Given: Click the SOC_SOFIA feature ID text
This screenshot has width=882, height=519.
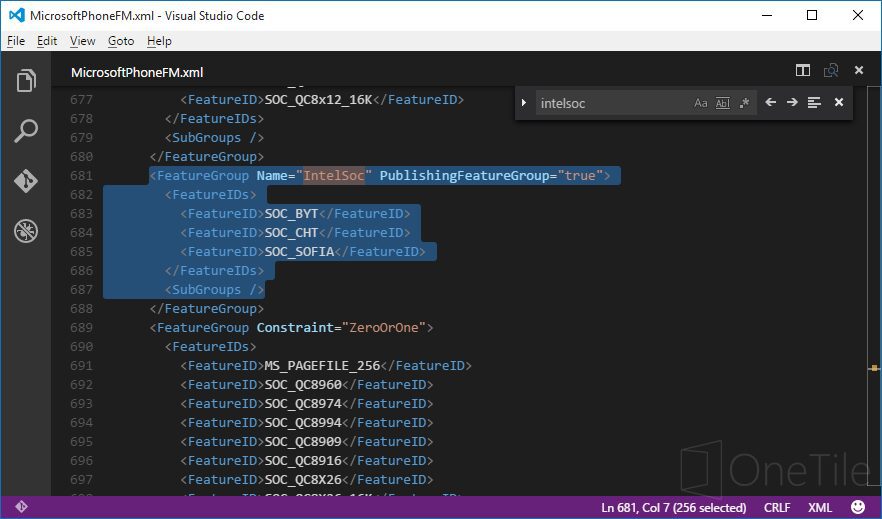Looking at the screenshot, I should point(299,251).
